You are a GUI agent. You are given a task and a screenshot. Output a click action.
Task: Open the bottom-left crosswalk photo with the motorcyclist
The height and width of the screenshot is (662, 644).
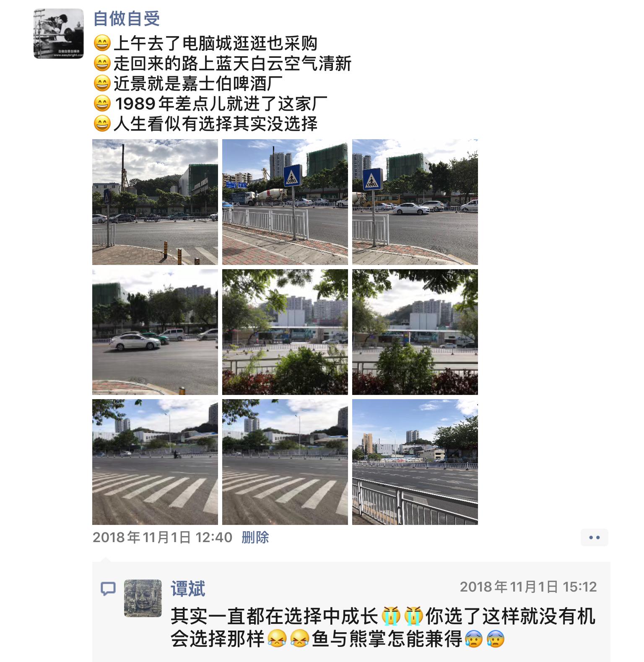point(155,462)
